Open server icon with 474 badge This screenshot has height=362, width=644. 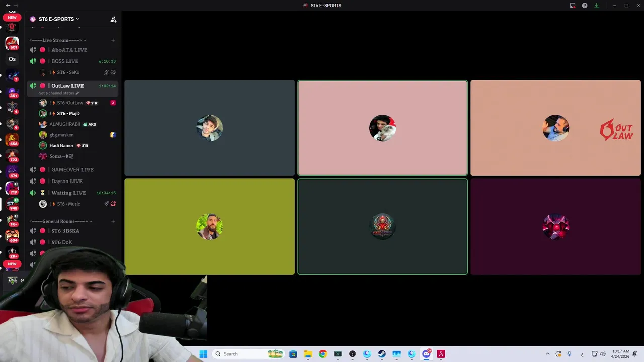pyautogui.click(x=12, y=172)
